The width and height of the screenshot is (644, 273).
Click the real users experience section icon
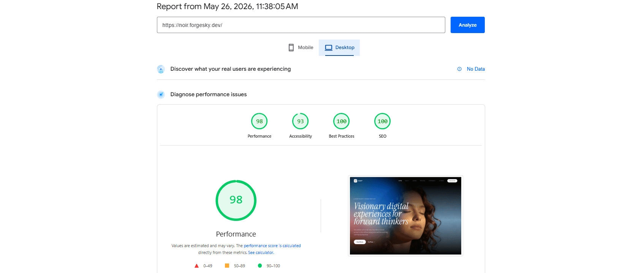(161, 69)
